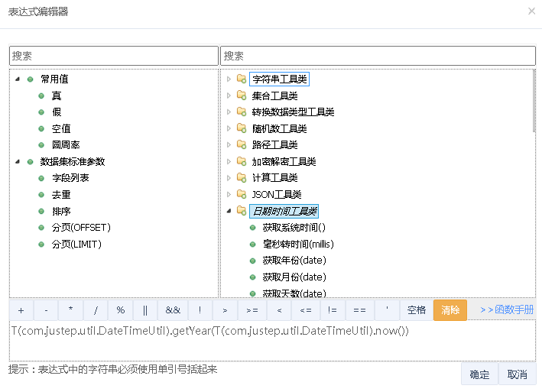The width and height of the screenshot is (542, 392).
Task: Expand the 计算工具类 folder arrow
Action: coord(228,177)
